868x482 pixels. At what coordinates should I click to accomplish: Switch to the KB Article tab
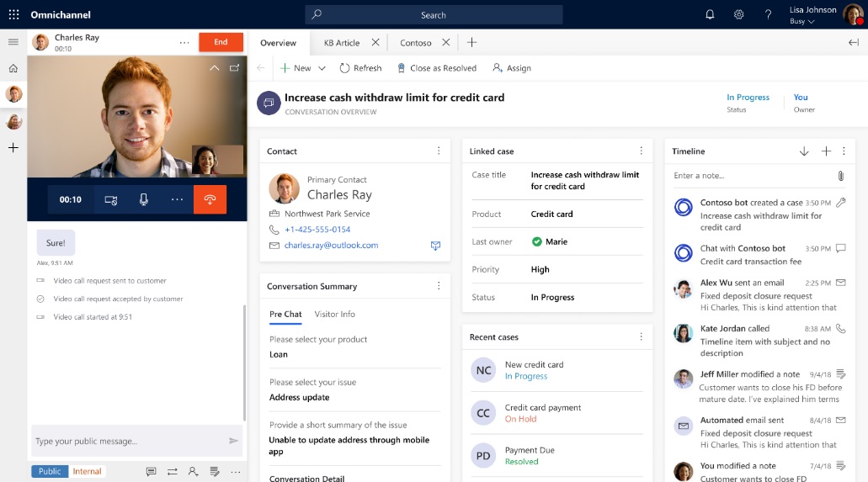[342, 43]
